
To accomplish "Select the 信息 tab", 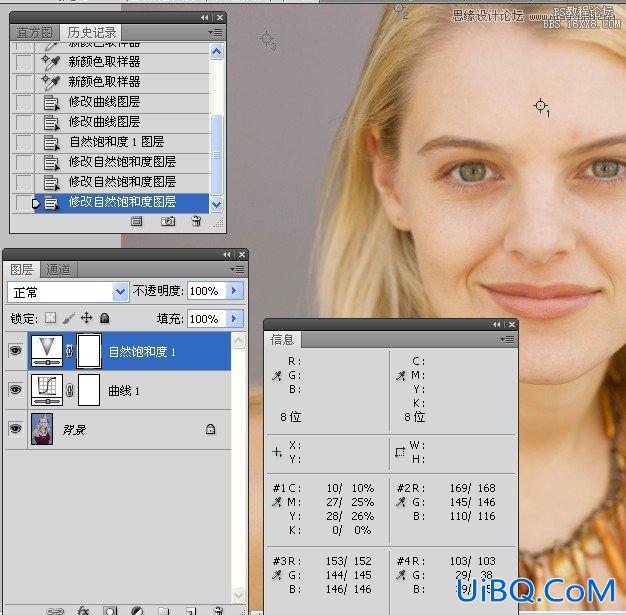I will tap(283, 340).
